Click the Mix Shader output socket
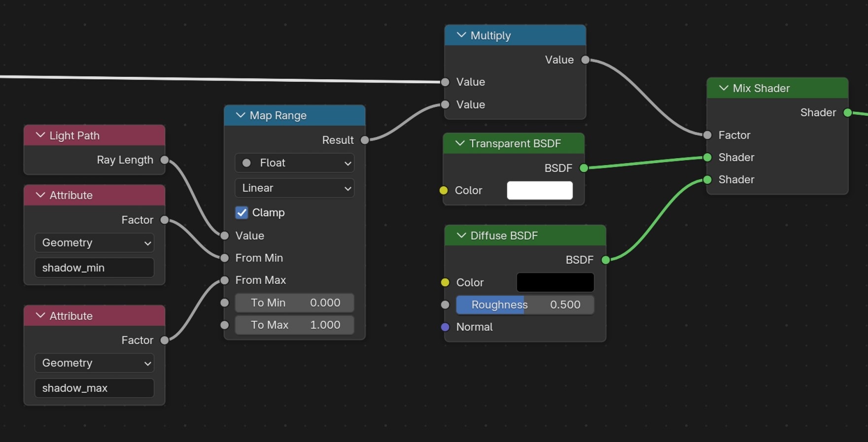 coord(847,112)
